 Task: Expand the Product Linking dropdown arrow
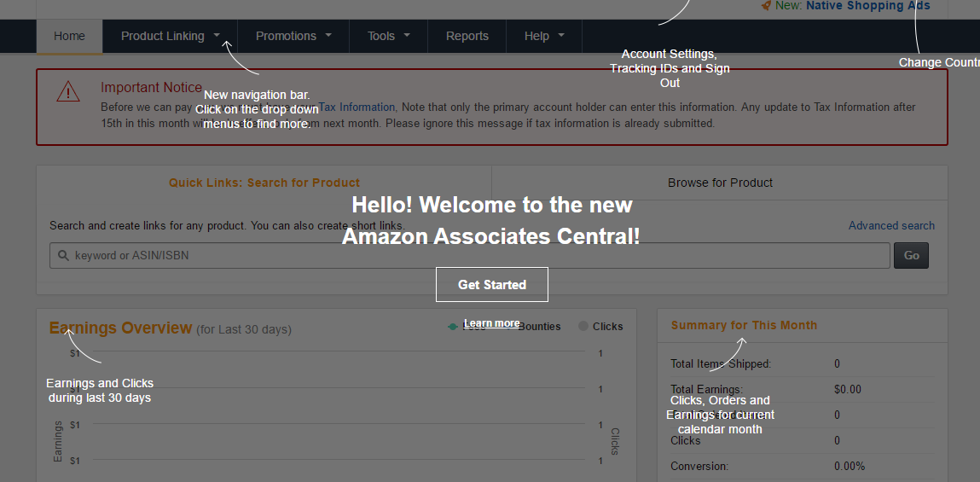pyautogui.click(x=217, y=36)
